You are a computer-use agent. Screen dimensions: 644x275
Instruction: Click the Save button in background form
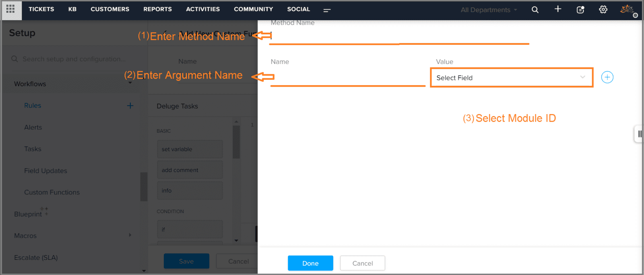[x=186, y=261]
